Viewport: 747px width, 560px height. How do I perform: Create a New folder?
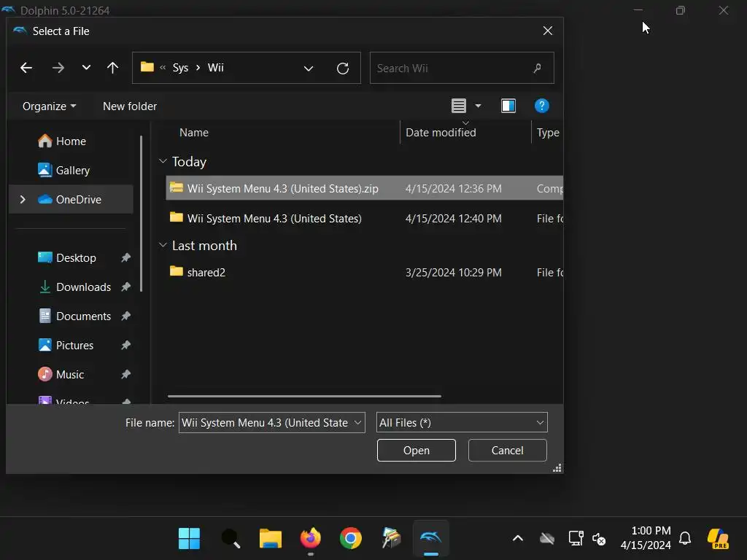pos(130,106)
